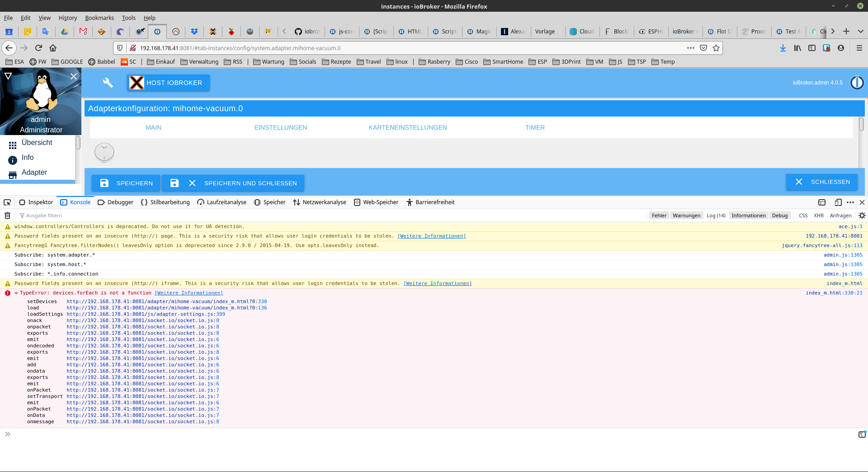Switch to the EINSTELLUNGEN tab

tap(281, 127)
